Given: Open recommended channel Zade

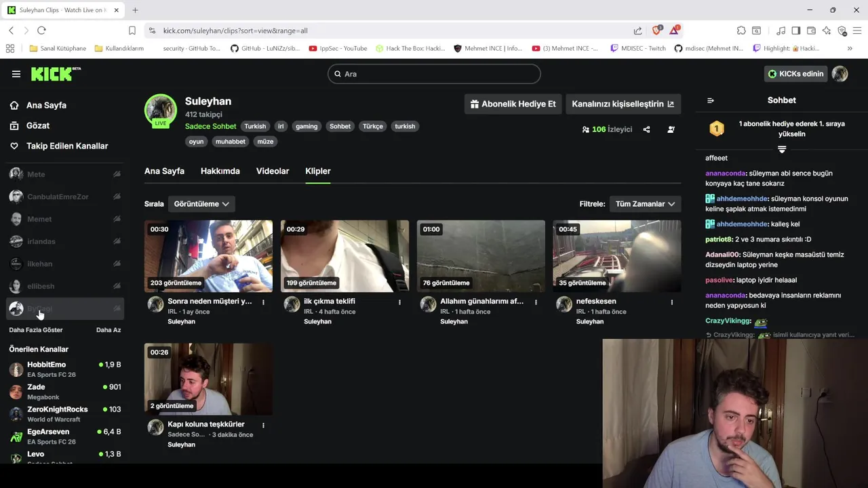Looking at the screenshot, I should (x=65, y=392).
